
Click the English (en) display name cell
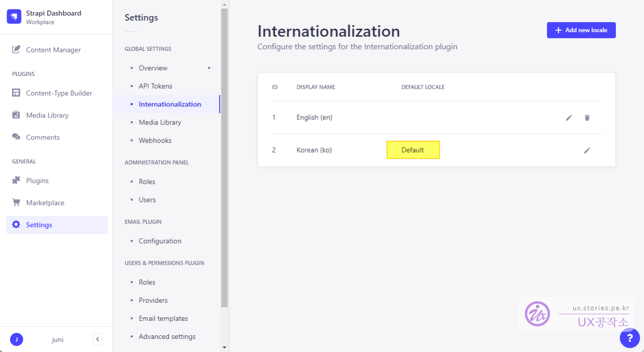[x=314, y=117]
